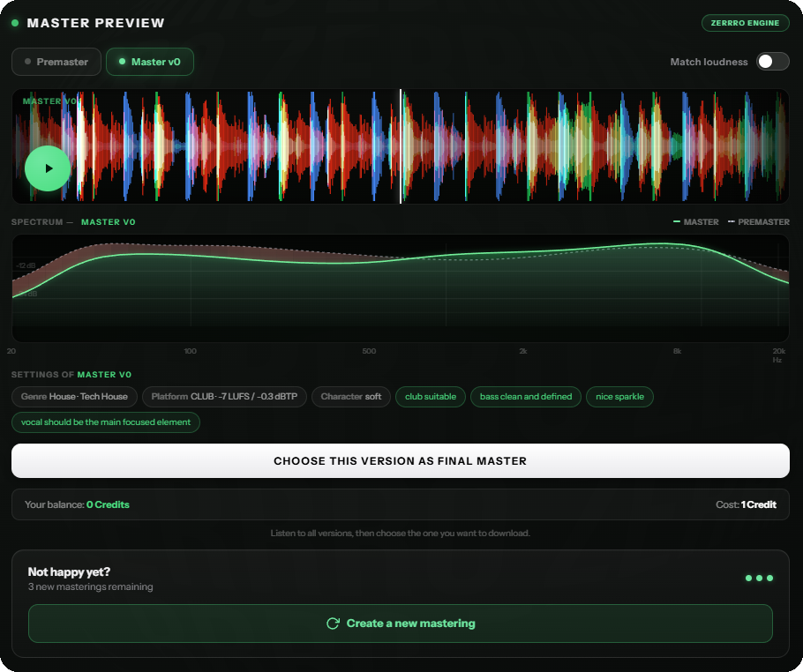Create a new mastering
Screen dimensions: 803x672
click(x=401, y=623)
